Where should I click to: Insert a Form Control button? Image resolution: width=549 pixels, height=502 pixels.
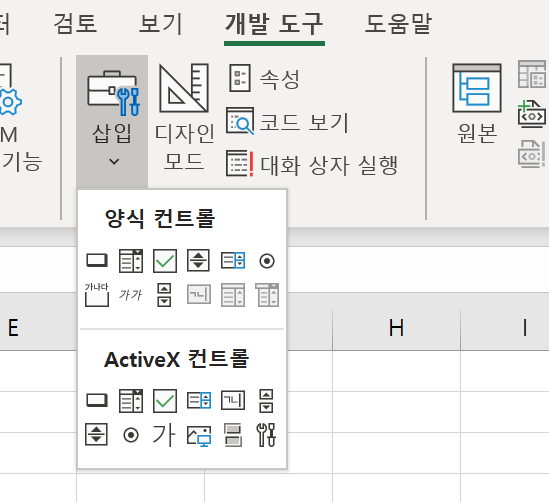coord(97,260)
